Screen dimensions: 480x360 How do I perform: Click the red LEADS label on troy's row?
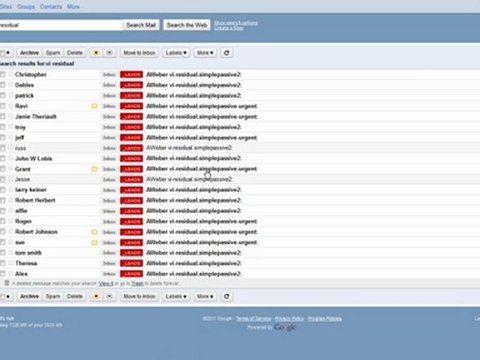(131, 127)
